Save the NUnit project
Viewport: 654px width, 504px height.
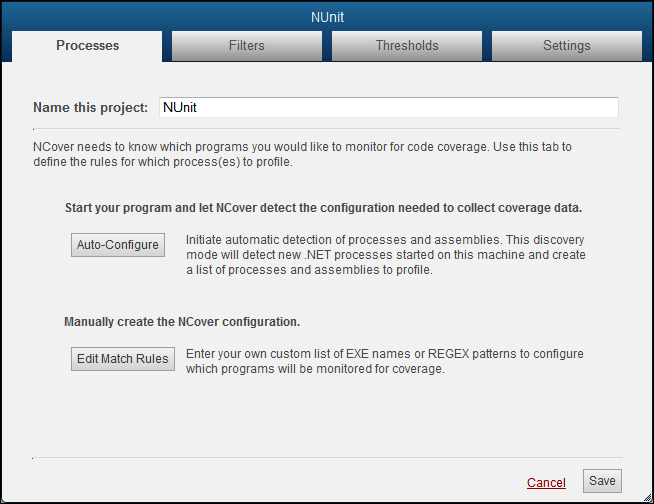[602, 481]
